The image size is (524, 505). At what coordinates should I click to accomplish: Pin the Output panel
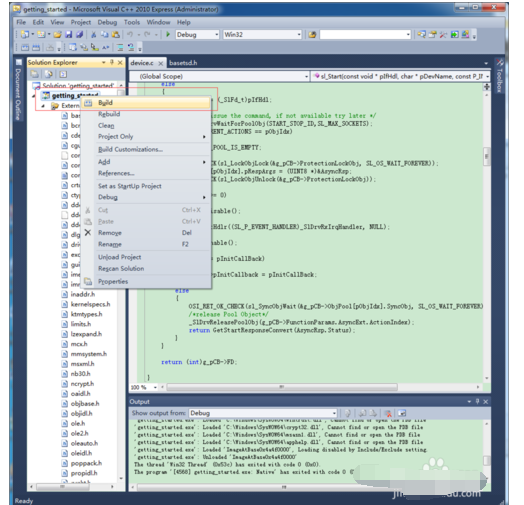click(x=477, y=401)
